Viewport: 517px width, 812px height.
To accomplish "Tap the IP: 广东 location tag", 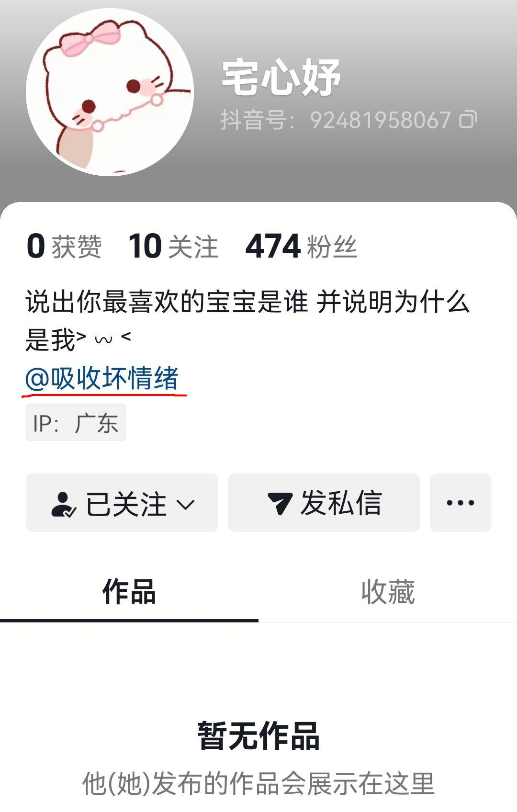I will click(76, 422).
